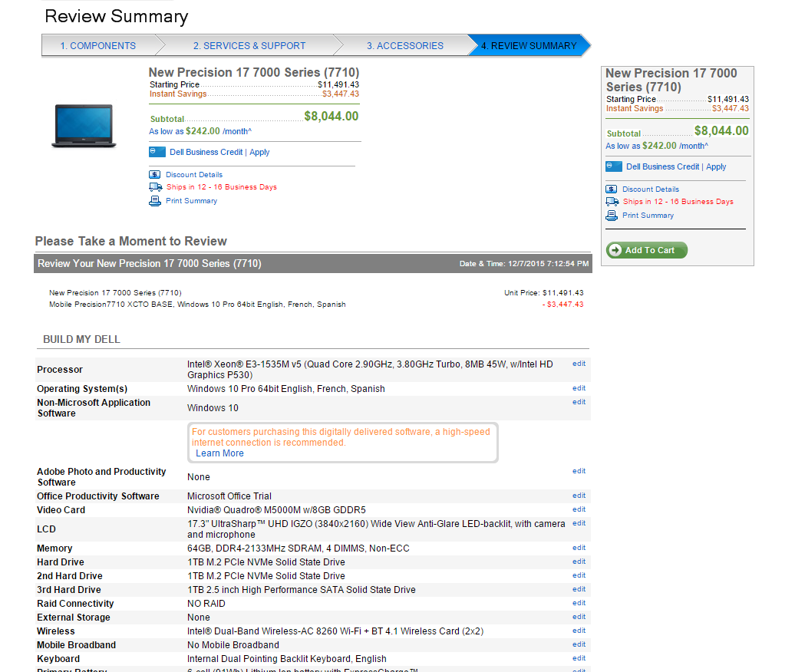Click Apply link next to Dell Business Credit in main summary

point(259,152)
